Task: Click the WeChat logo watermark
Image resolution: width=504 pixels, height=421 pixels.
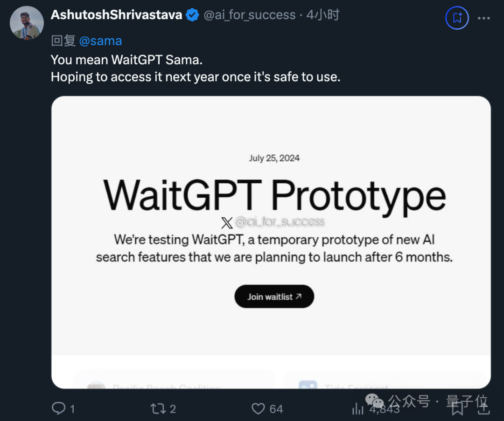Action: point(374,401)
